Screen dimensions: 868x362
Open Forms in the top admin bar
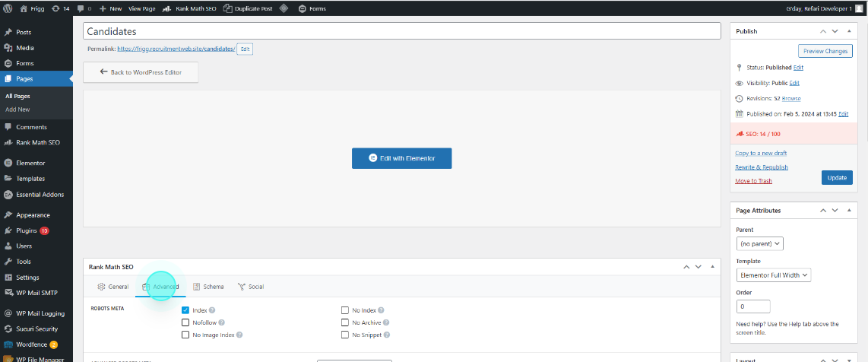tap(312, 8)
